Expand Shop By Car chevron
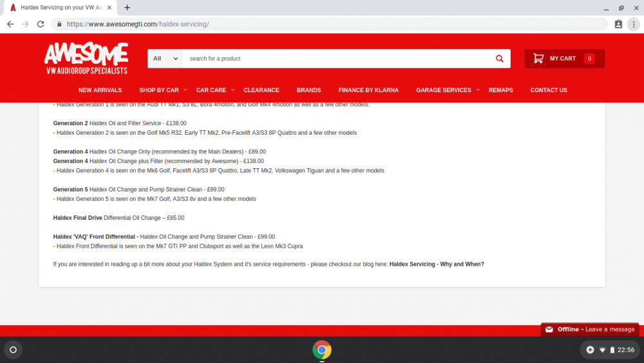The width and height of the screenshot is (644, 363). pyautogui.click(x=185, y=90)
